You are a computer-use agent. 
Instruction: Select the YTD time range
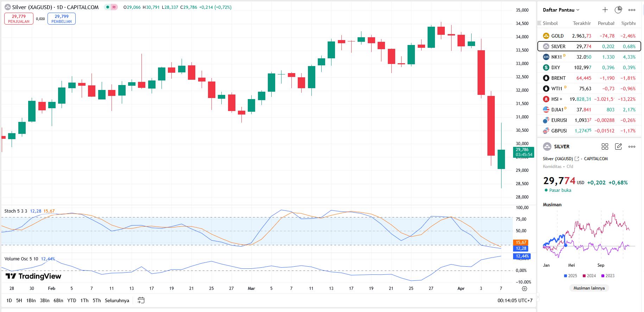tap(71, 300)
